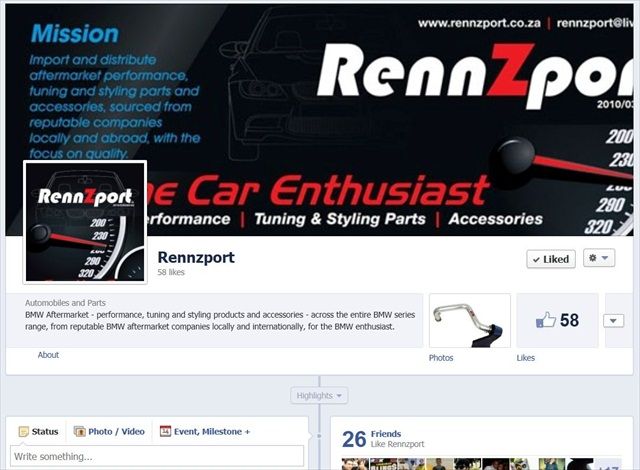Expand the Highlights dropdown

pos(319,395)
